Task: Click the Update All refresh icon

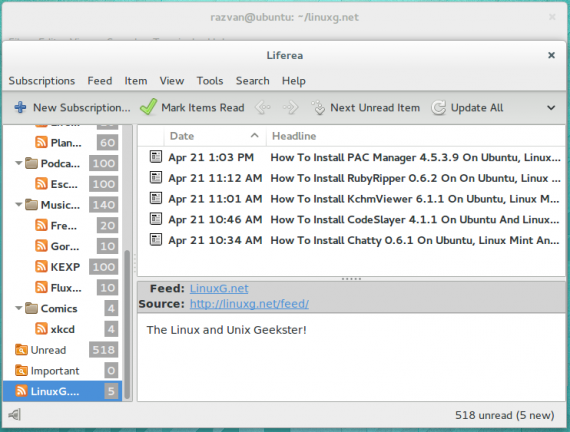Action: tap(438, 108)
